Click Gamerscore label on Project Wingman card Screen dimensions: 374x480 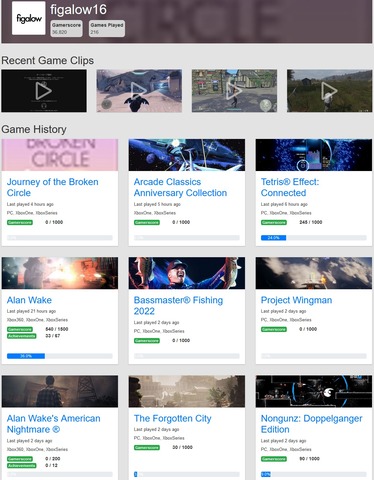(274, 329)
